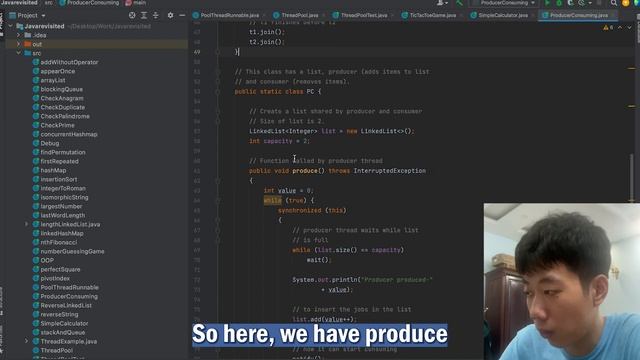Expand ThreadExample.java node arrow

27,341
